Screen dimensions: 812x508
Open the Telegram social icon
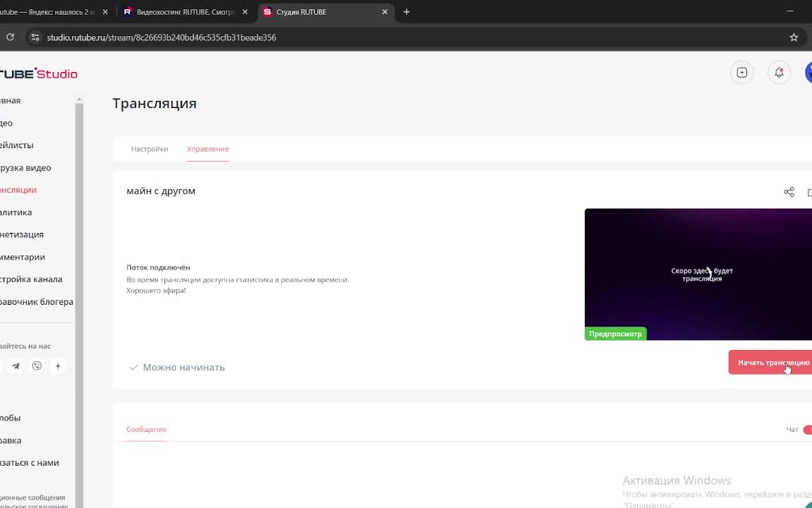point(16,366)
